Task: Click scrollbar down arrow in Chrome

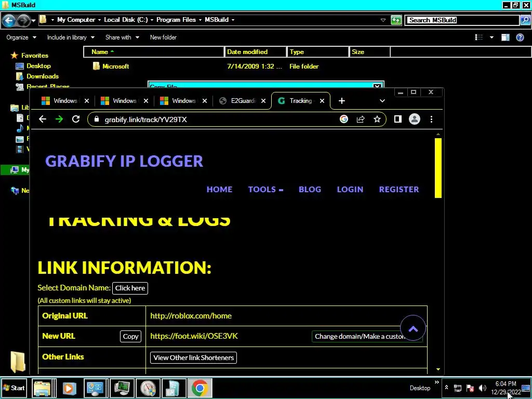Action: tap(438, 369)
